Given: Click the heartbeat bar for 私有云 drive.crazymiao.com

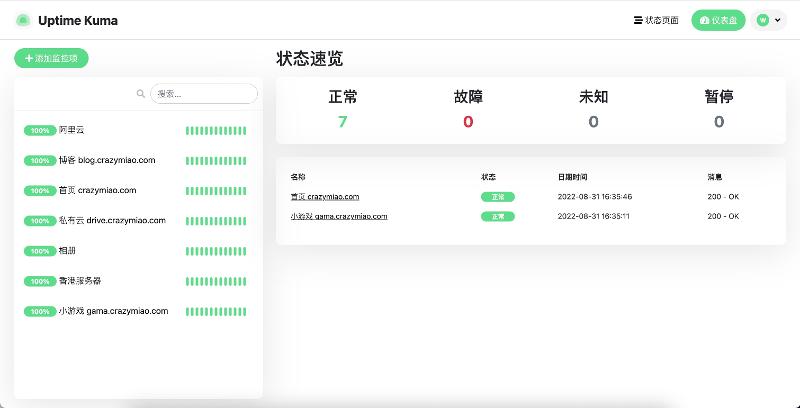Looking at the screenshot, I should [x=216, y=221].
